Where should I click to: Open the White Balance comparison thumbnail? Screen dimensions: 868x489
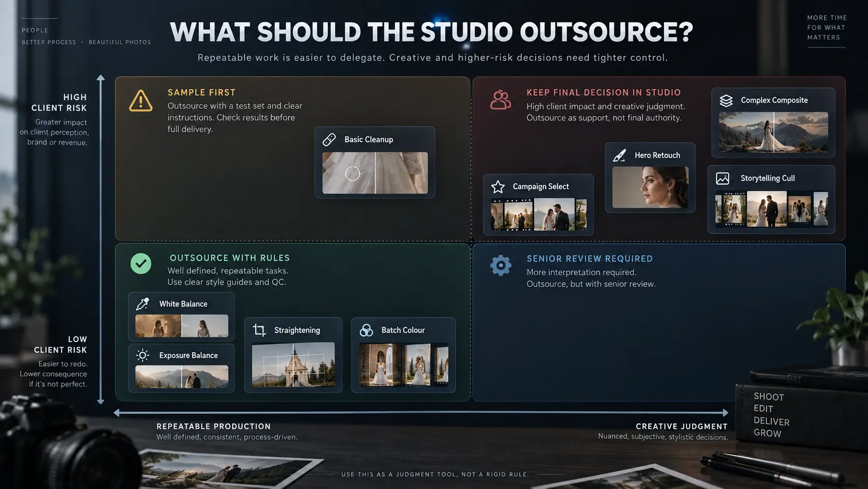coord(182,326)
